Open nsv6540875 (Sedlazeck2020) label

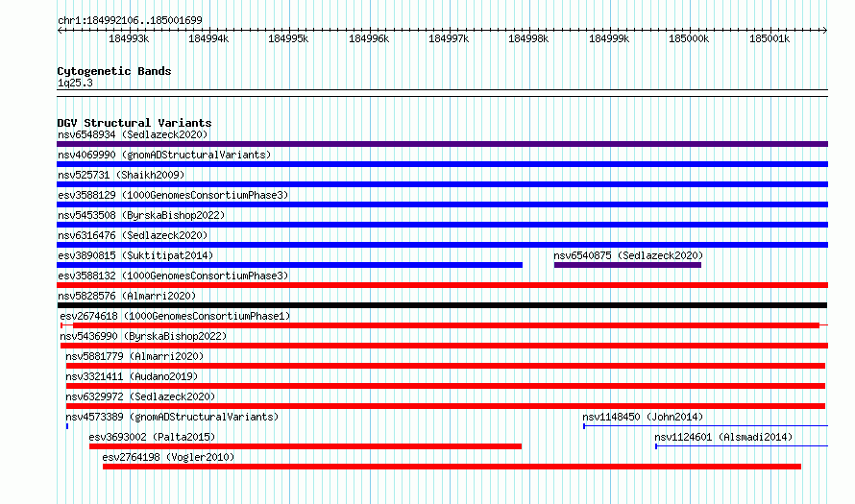628,255
